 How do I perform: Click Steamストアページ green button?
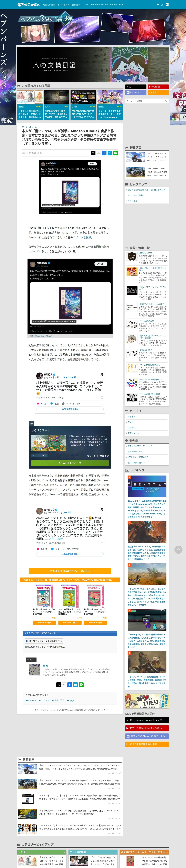pos(70,463)
